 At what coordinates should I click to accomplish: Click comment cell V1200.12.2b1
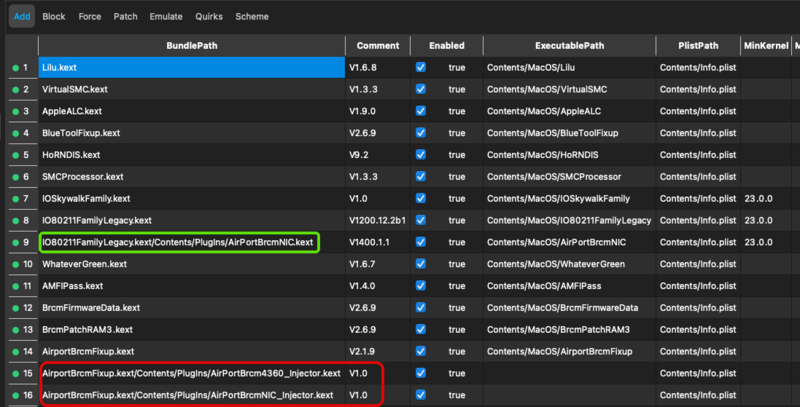click(x=378, y=220)
